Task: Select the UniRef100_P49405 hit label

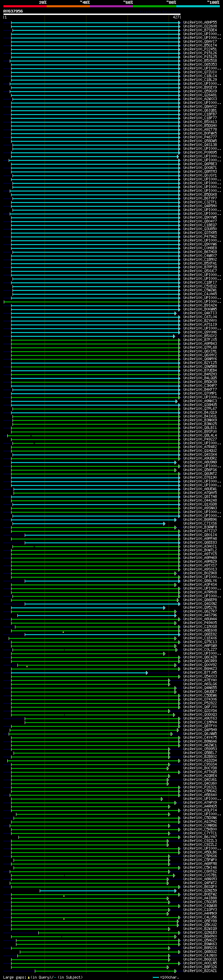Action: click(x=200, y=623)
